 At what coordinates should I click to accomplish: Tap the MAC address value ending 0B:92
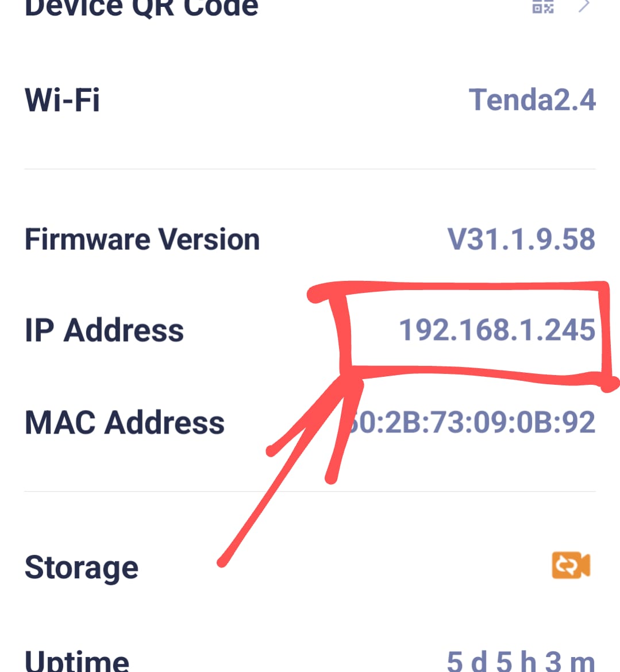(x=472, y=423)
